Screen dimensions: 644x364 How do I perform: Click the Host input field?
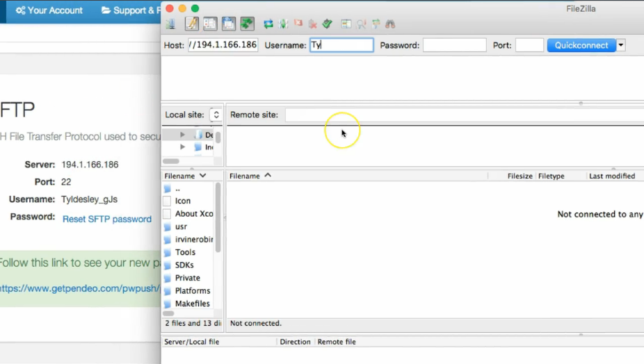223,44
